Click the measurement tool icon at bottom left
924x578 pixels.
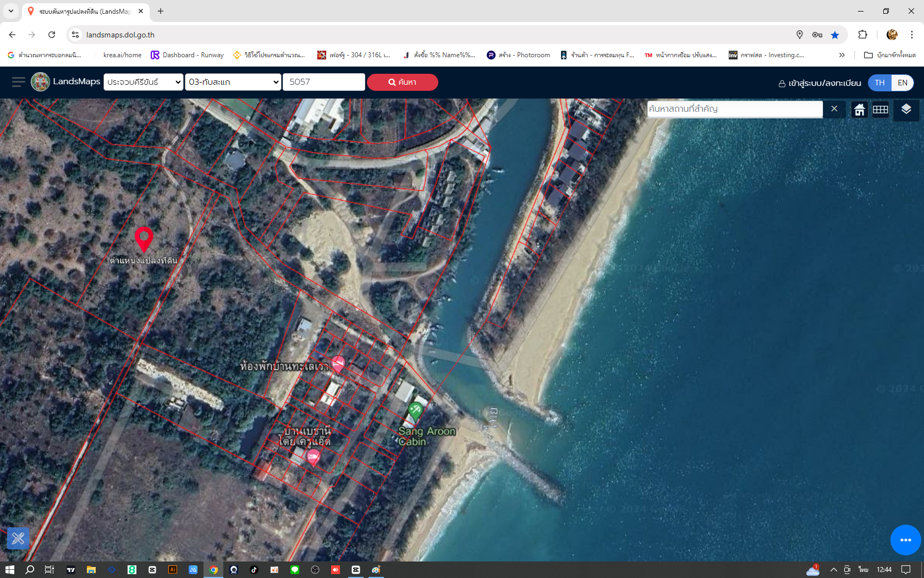tap(18, 538)
